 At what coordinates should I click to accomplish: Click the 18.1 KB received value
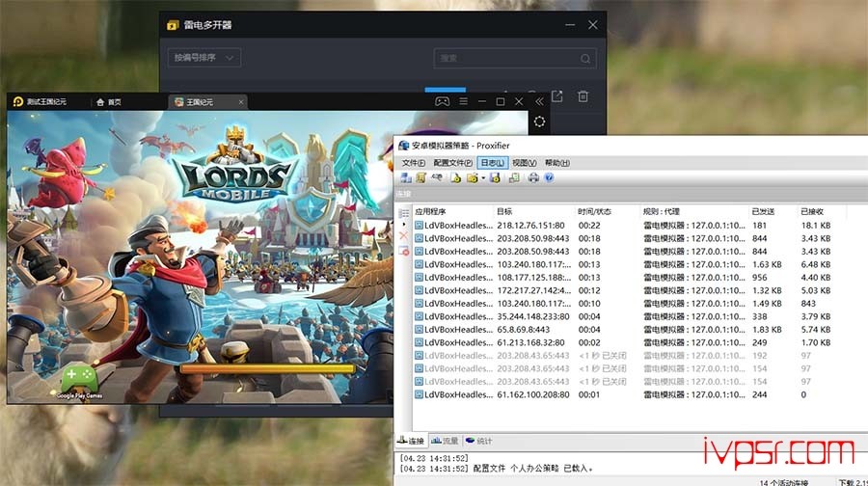[x=815, y=226]
